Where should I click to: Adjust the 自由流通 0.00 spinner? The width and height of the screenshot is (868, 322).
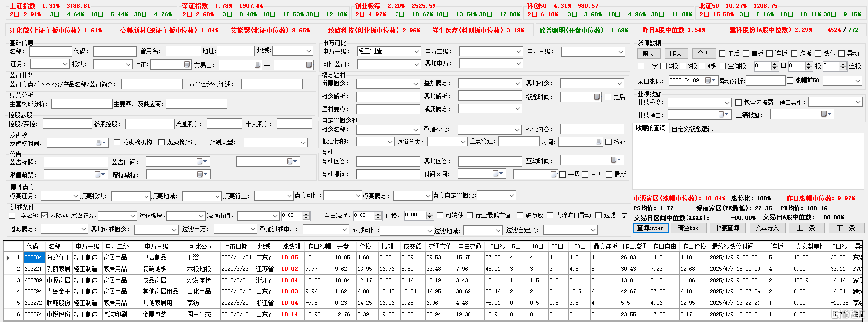pos(378,216)
